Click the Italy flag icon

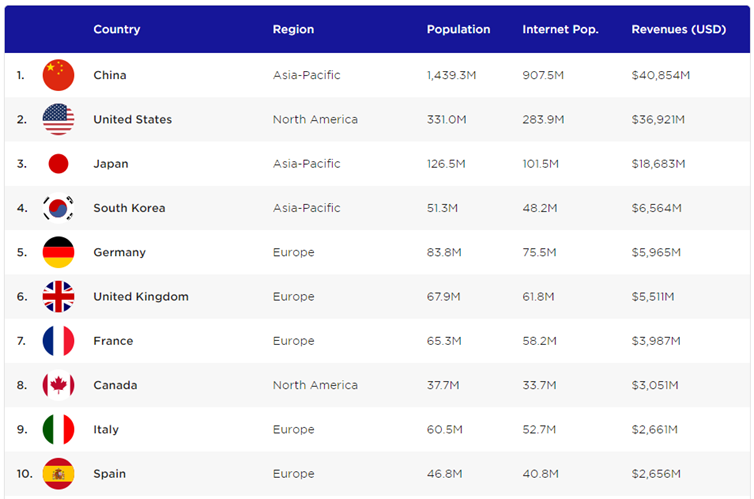pyautogui.click(x=58, y=430)
